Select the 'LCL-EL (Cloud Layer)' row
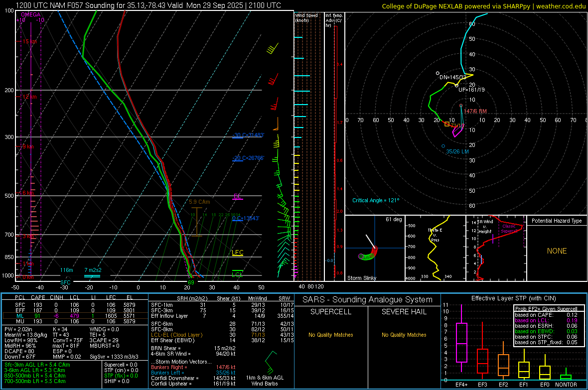The image size is (588, 390). point(222,335)
